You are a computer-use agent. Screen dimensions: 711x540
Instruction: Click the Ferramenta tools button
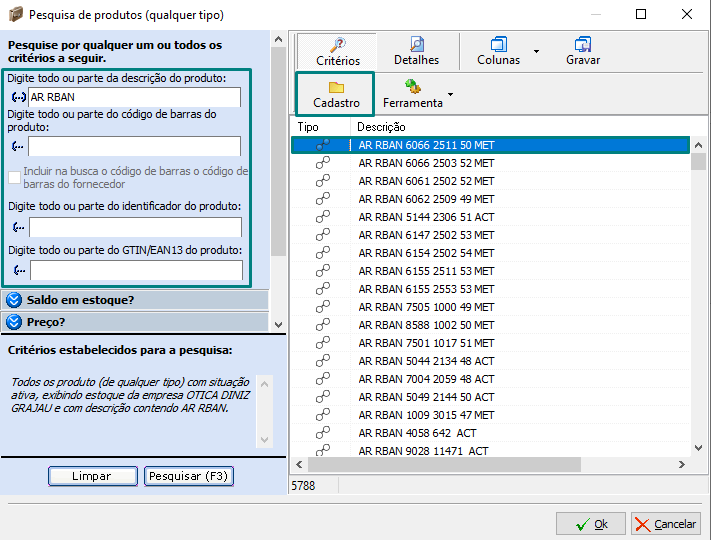coord(412,94)
